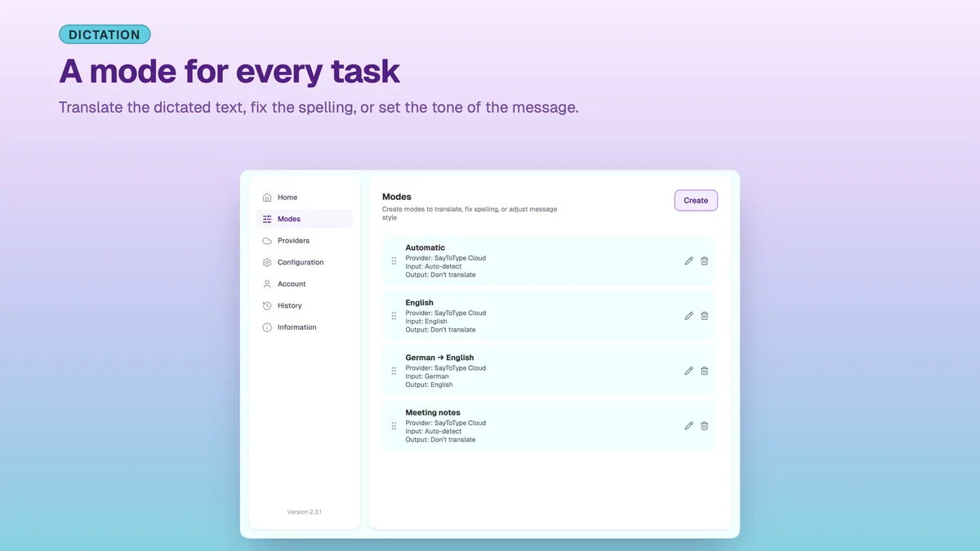Click 'Input: English' text
The width and height of the screenshot is (980, 551).
(x=426, y=322)
